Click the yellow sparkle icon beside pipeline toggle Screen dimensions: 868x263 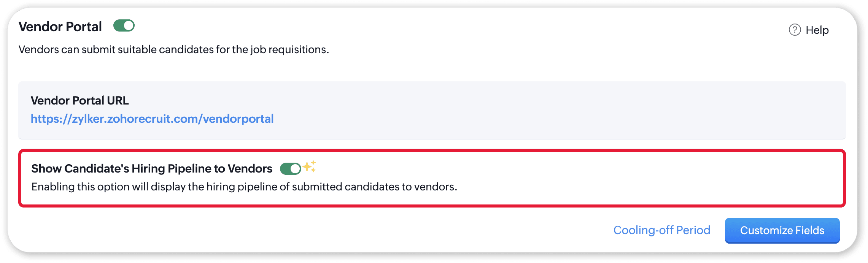pyautogui.click(x=309, y=166)
